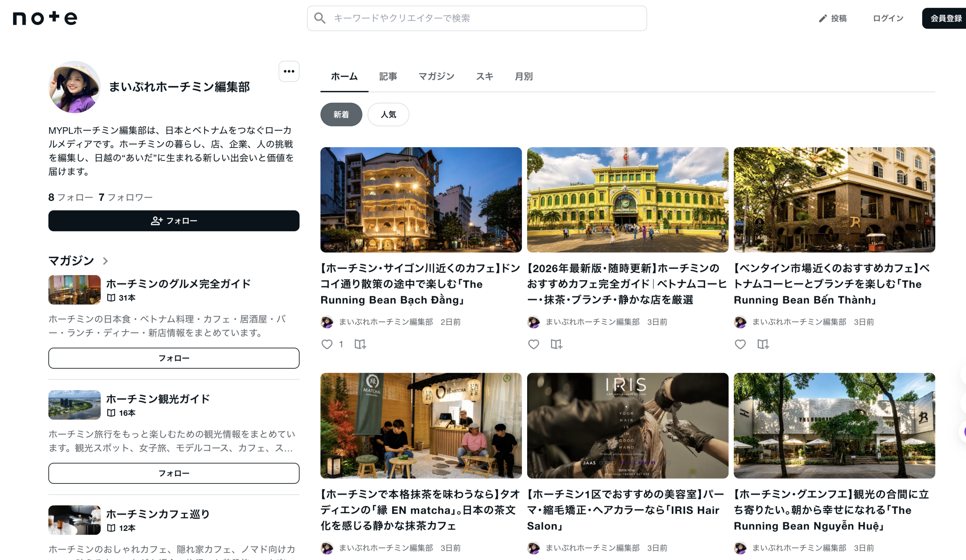This screenshot has height=560, width=966.
Task: Open the Bạch Đằng cafe night building thumbnail
Action: 421,200
